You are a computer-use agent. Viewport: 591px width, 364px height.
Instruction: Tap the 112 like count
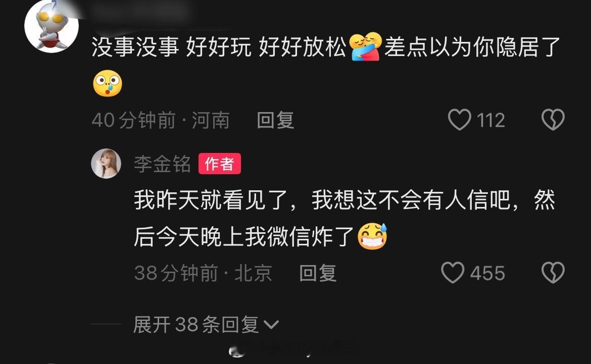pos(490,120)
